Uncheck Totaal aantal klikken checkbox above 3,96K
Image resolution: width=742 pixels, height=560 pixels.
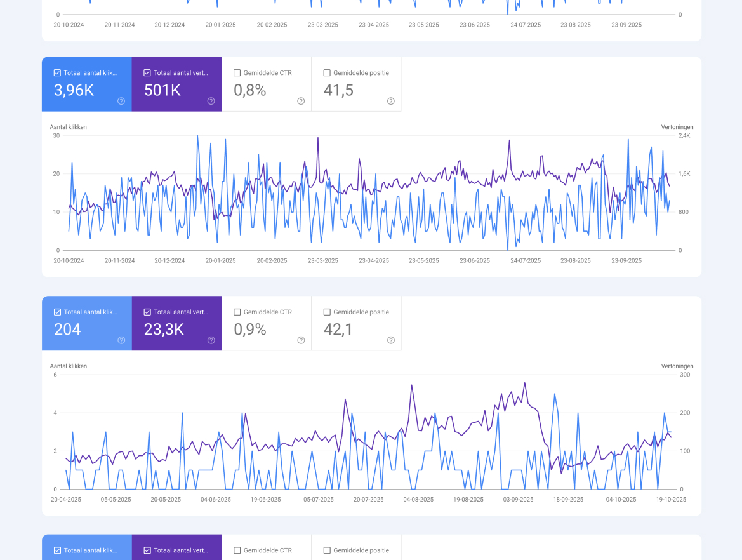(x=58, y=73)
